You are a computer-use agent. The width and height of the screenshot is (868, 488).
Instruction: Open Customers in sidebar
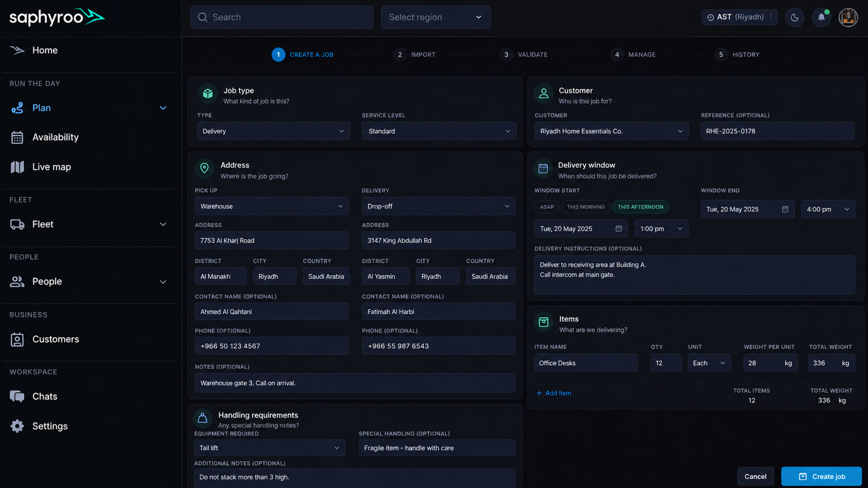click(x=56, y=339)
